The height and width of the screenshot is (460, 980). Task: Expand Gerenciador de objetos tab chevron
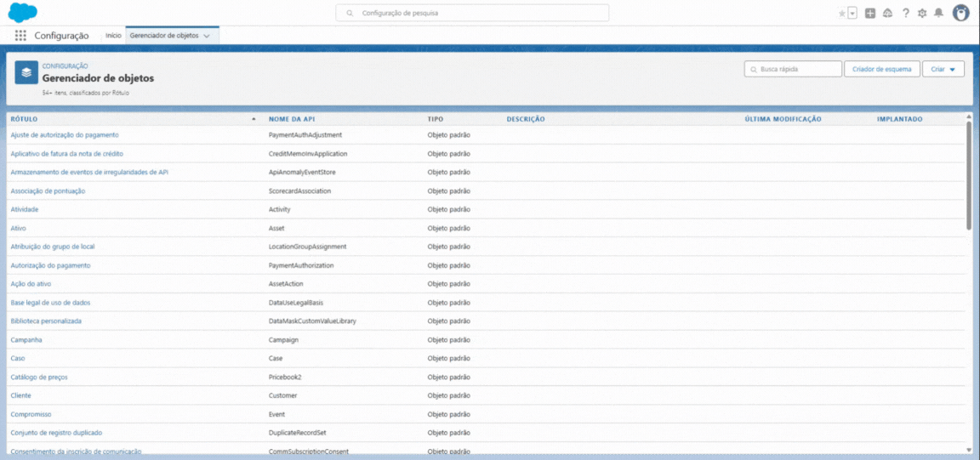tap(207, 36)
